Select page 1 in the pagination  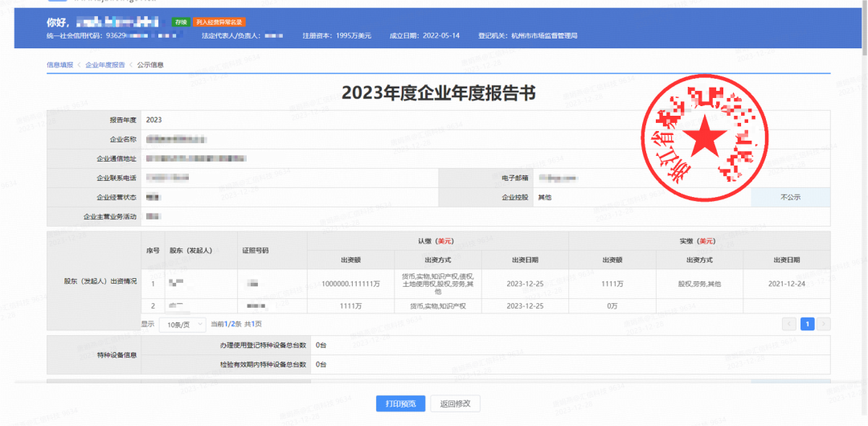click(x=807, y=324)
